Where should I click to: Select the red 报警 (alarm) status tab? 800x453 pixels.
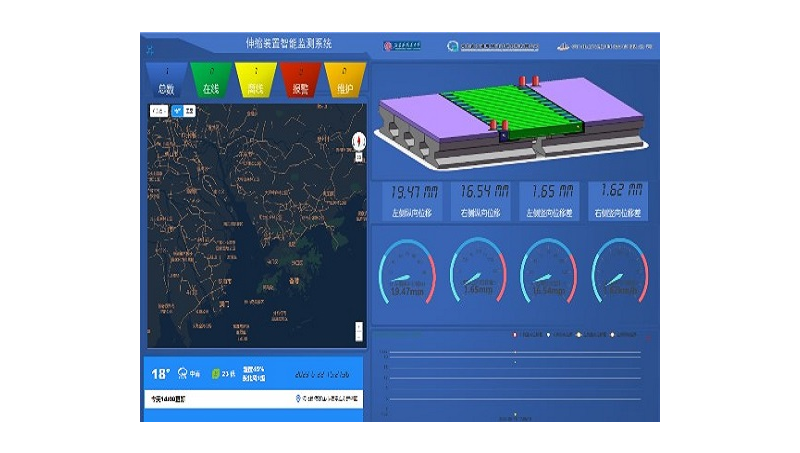pos(301,80)
